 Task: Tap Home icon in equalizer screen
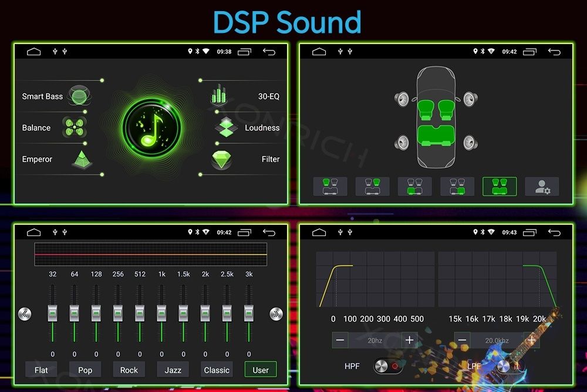coord(33,232)
